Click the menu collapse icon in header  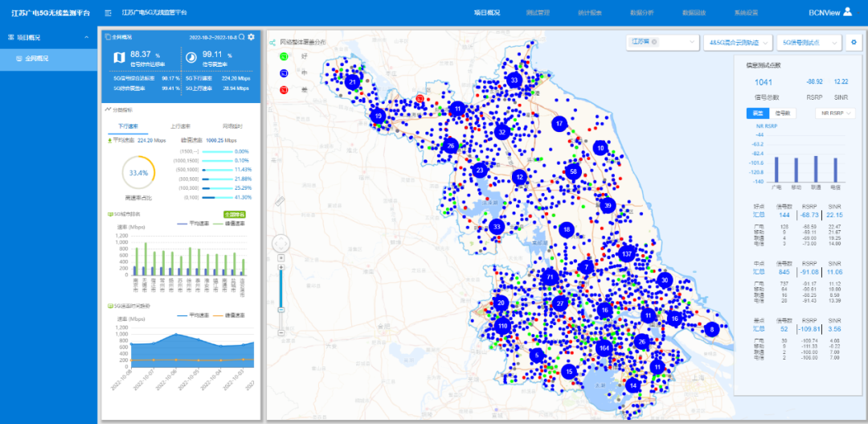(x=108, y=13)
